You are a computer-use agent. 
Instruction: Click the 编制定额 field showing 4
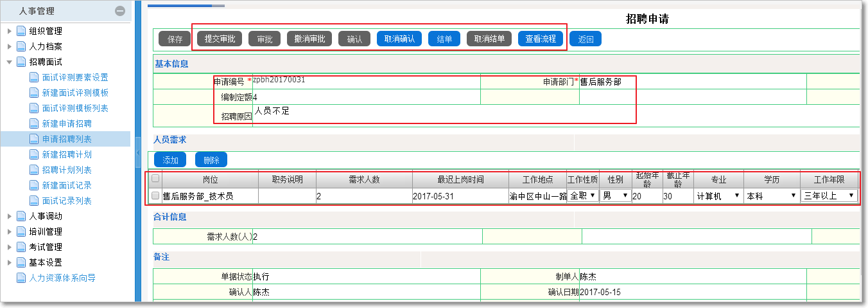click(x=366, y=97)
